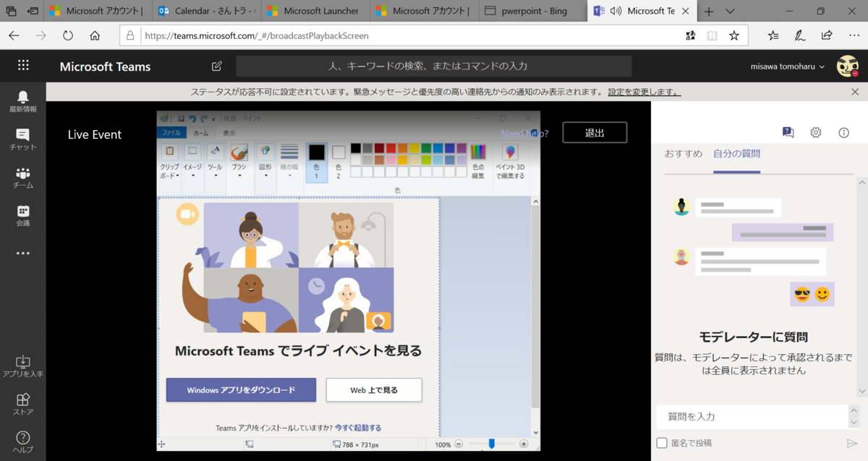
Task: Add page to favorites with star
Action: coord(734,35)
